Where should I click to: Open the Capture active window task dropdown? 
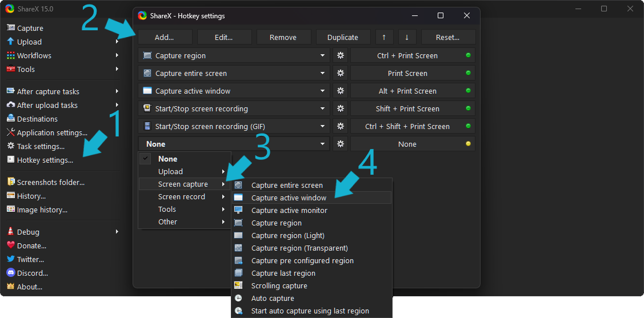coord(234,91)
